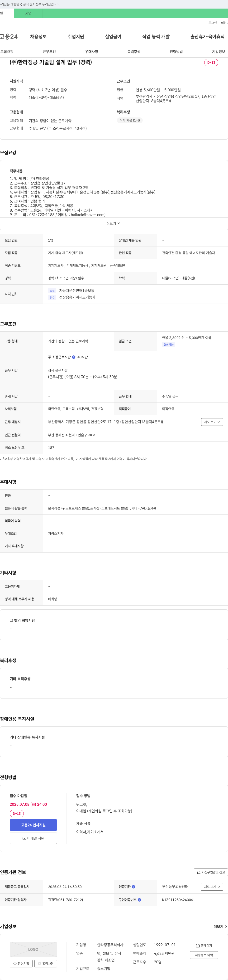The width and height of the screenshot is (228, 980).
Task: Click the K130112506240061 certification number
Action: click(178, 900)
